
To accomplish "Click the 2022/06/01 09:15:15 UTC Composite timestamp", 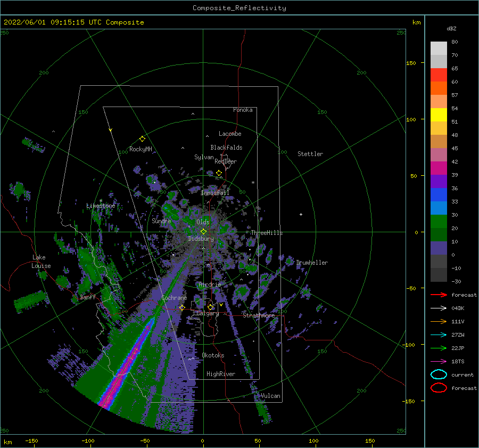I will click(73, 22).
